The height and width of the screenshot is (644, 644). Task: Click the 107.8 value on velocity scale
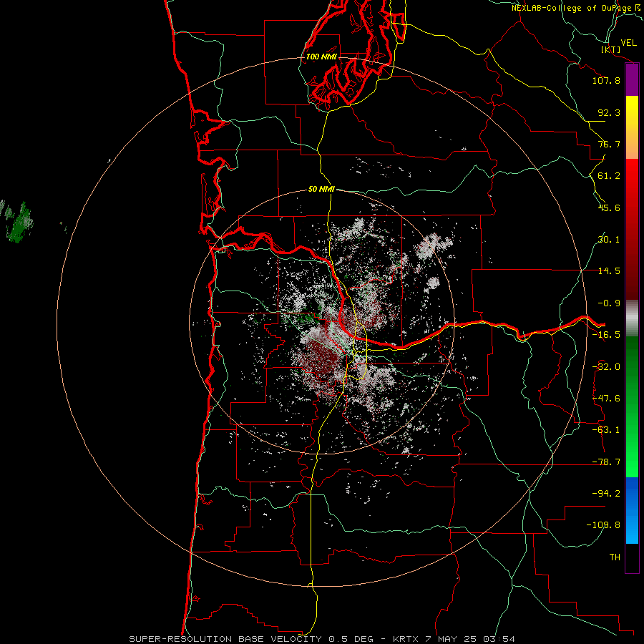click(606, 80)
